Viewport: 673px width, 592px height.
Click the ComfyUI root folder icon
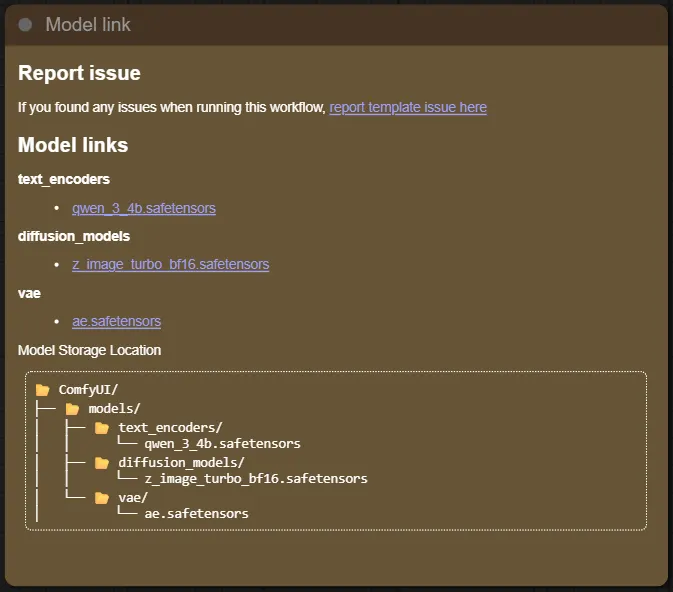42,390
